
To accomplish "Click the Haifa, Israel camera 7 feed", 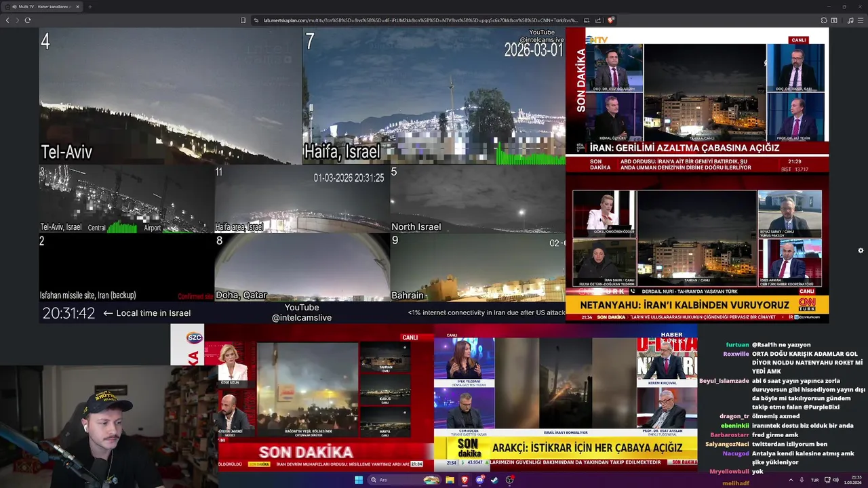I will (434, 96).
